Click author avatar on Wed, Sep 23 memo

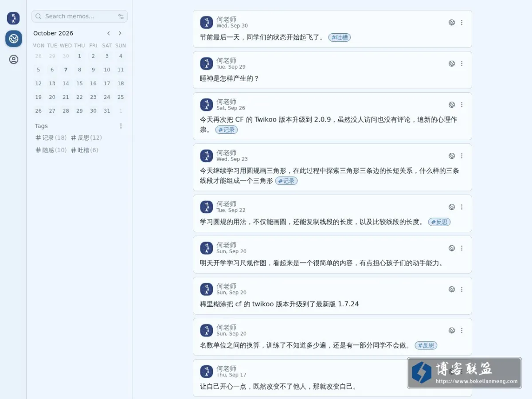(x=207, y=156)
